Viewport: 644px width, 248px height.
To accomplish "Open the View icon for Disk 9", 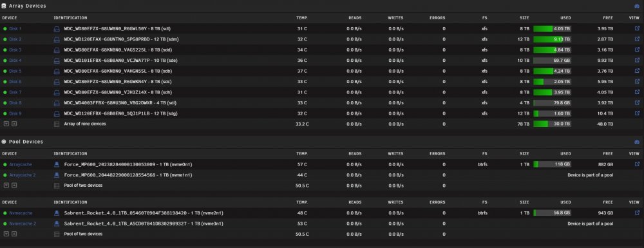I will [x=637, y=113].
